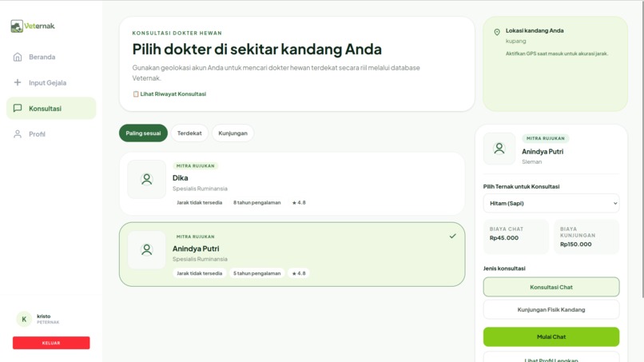Viewport: 644px width, 362px height.
Task: Click Jarak tidak tersedia on Dika card
Action: pos(200,202)
